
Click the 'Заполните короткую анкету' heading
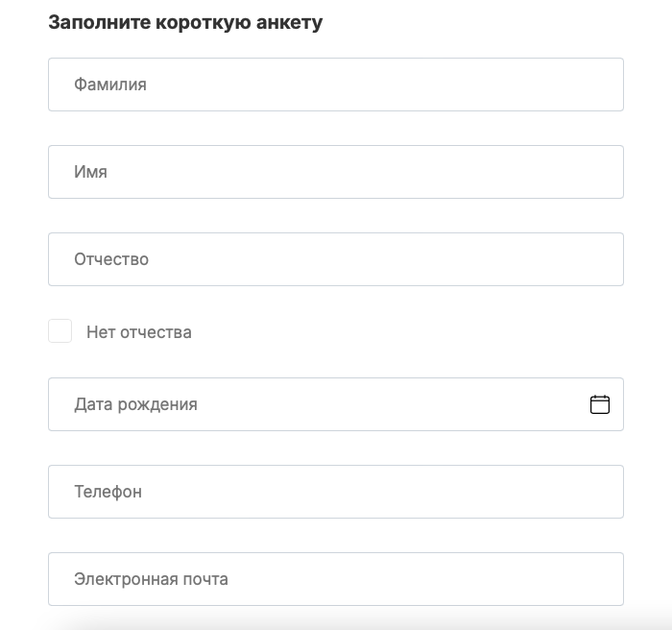185,23
